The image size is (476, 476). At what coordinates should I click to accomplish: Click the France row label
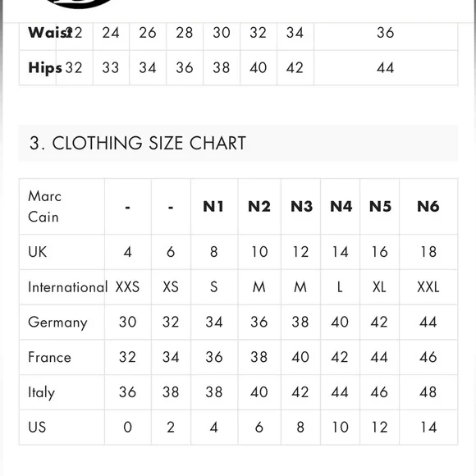point(49,357)
